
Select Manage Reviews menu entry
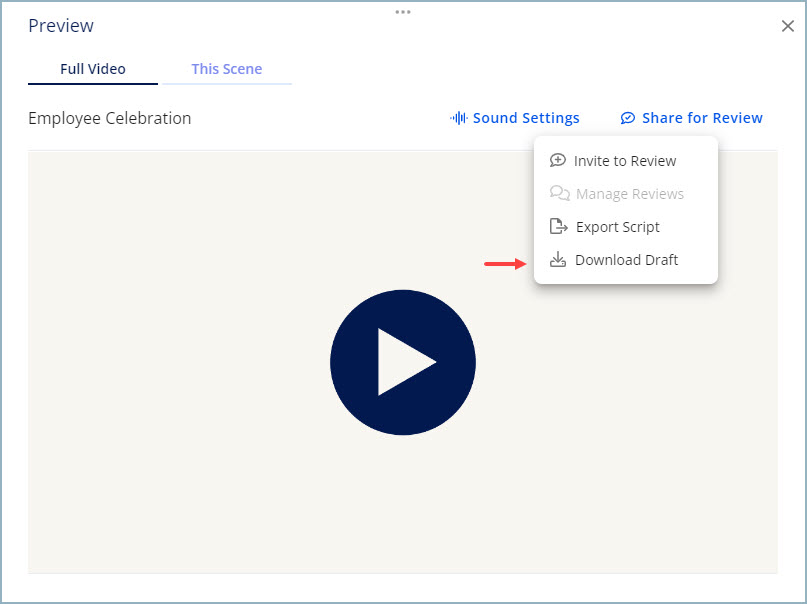[x=626, y=194]
